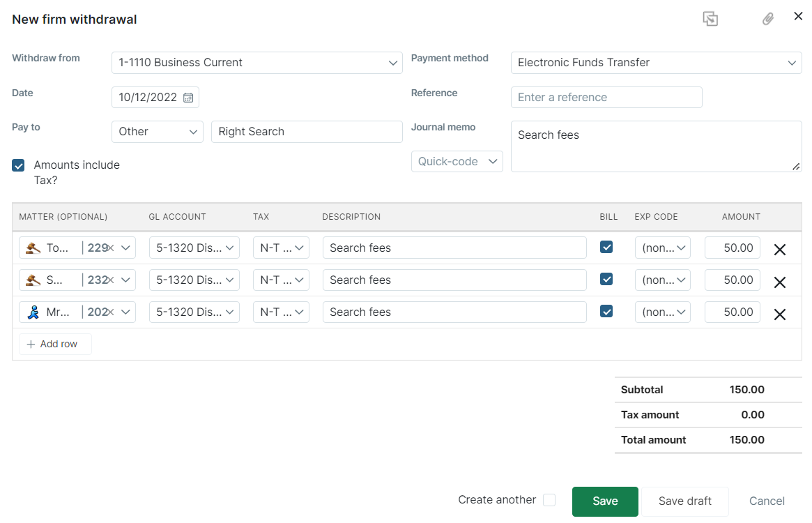Click the gavel icon for matter 232
The image size is (812, 523).
(33, 280)
